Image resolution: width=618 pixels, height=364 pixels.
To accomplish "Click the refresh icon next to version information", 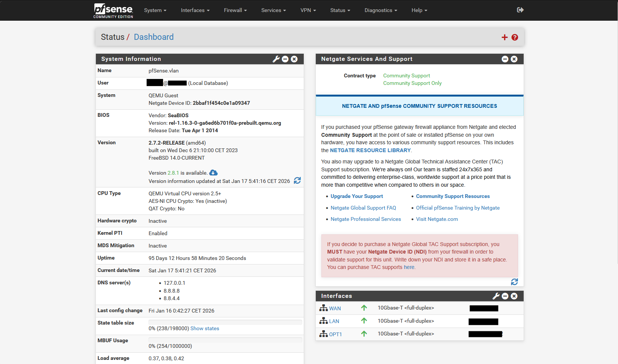I will (x=297, y=181).
